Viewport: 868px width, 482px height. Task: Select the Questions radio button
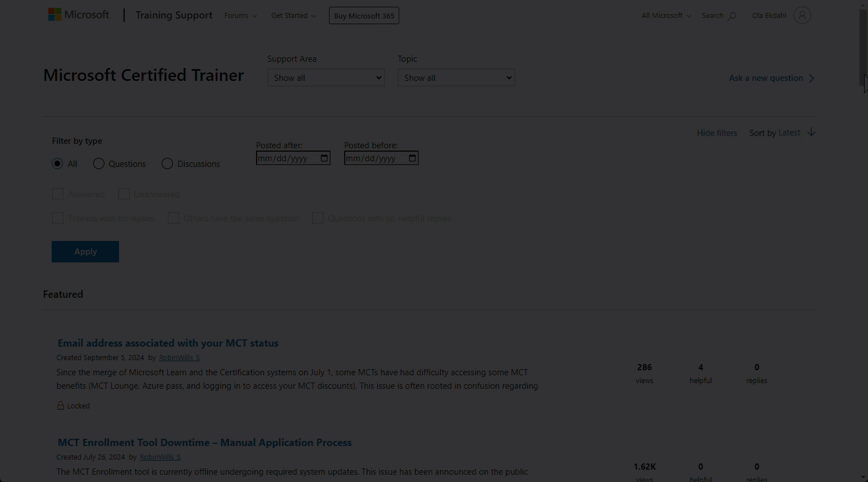point(99,163)
